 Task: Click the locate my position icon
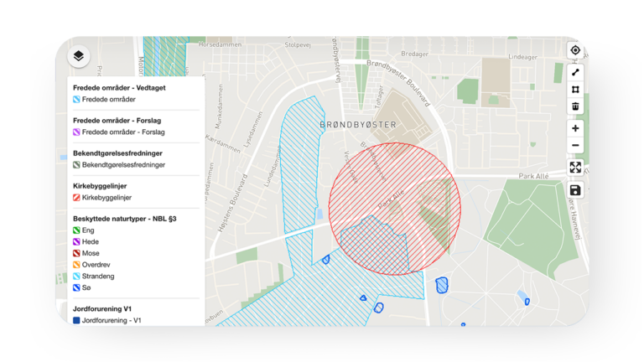point(575,50)
